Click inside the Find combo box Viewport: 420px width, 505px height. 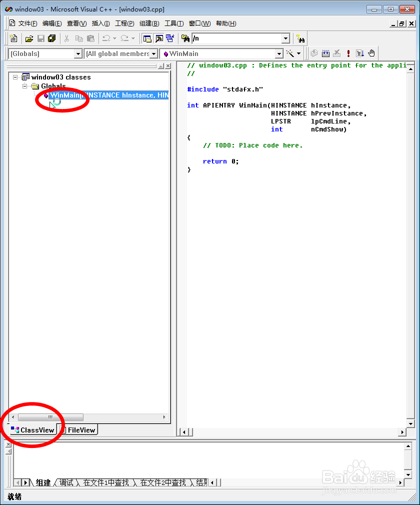click(x=240, y=38)
